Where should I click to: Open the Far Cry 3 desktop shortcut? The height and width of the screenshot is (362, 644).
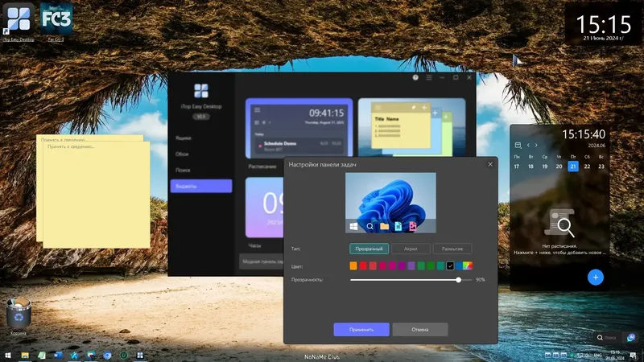[x=56, y=22]
